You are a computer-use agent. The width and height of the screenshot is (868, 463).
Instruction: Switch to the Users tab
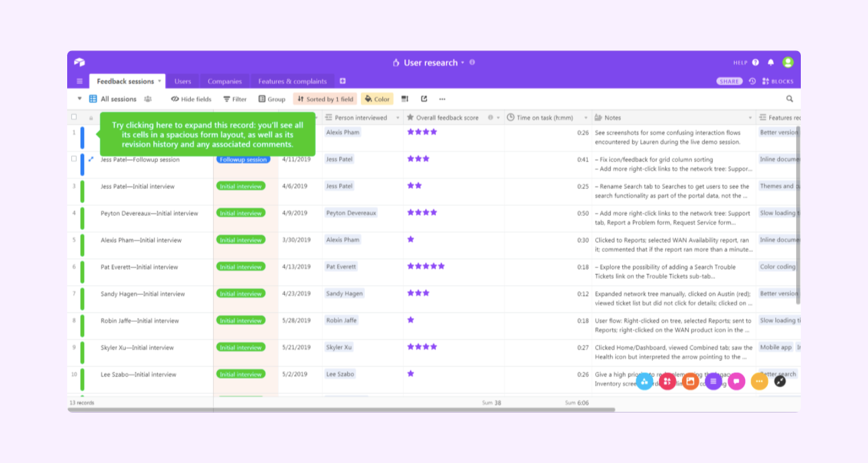183,81
